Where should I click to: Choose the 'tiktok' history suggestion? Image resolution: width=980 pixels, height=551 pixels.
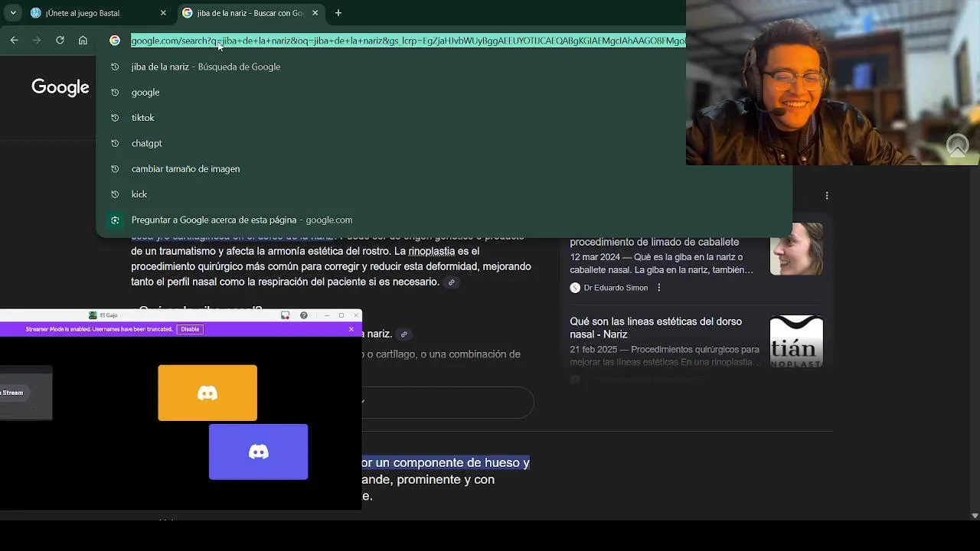pos(444,118)
